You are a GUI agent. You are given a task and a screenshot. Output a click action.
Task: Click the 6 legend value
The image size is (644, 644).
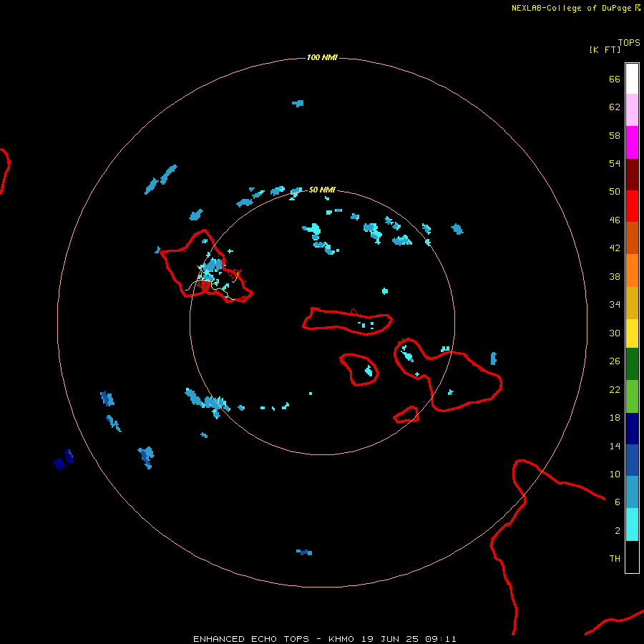(618, 502)
